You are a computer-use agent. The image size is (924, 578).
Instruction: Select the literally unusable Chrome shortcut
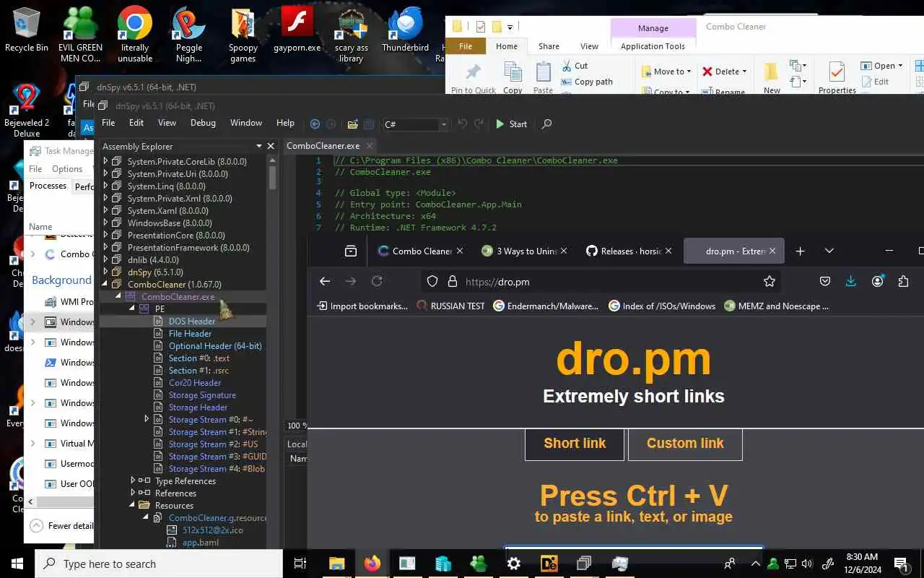[135, 35]
